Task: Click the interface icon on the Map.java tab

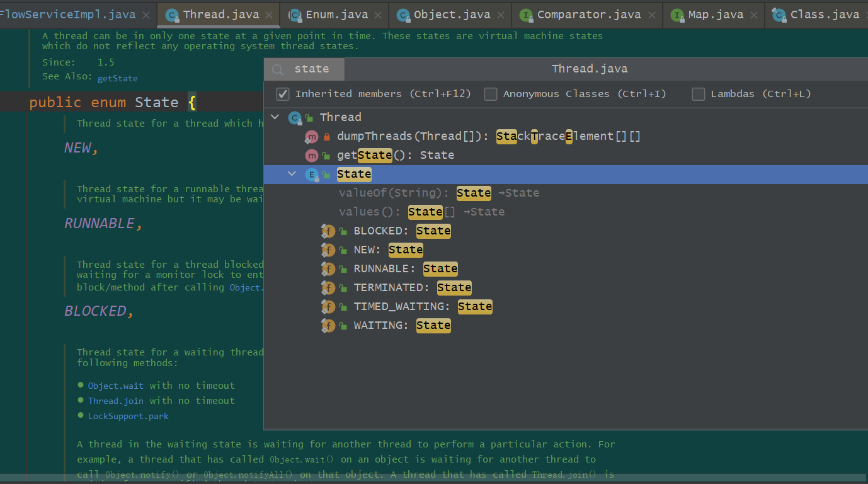Action: [677, 15]
